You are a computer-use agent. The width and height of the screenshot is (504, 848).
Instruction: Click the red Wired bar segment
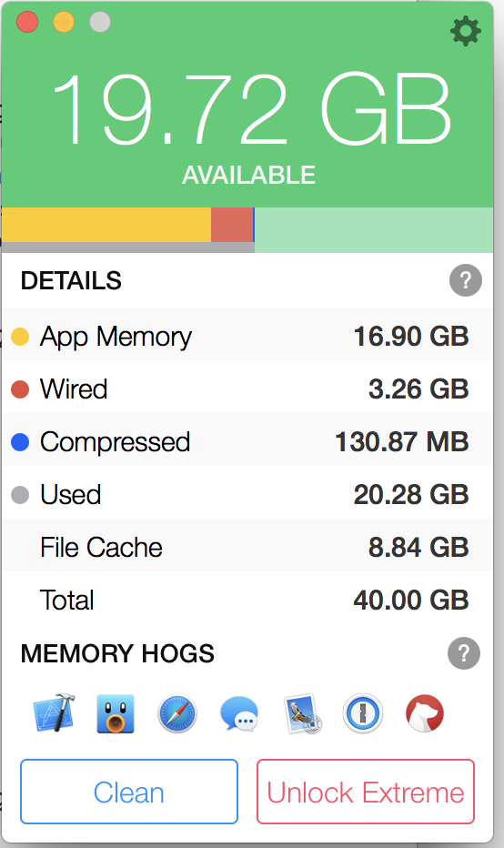(232, 225)
